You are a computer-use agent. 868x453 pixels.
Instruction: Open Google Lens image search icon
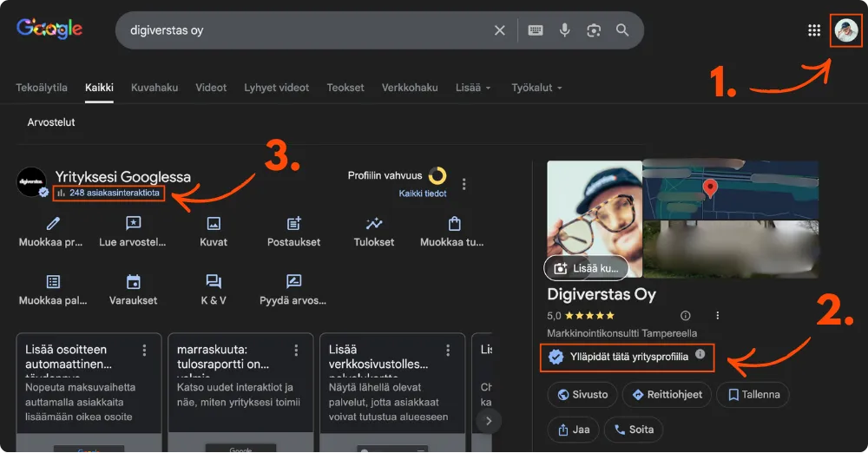[x=594, y=30]
